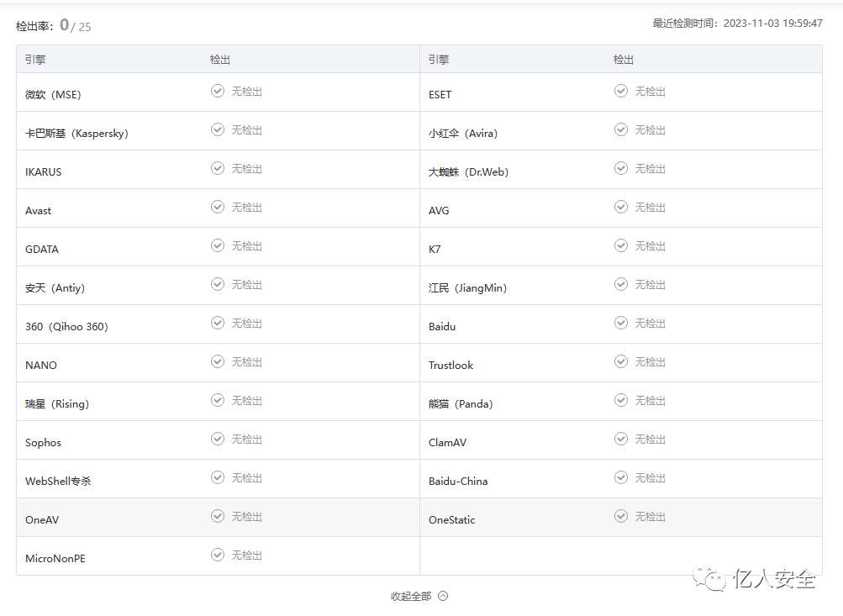The image size is (843, 616).
Task: Click the check icon beside Kaspersky result
Action: 217,129
